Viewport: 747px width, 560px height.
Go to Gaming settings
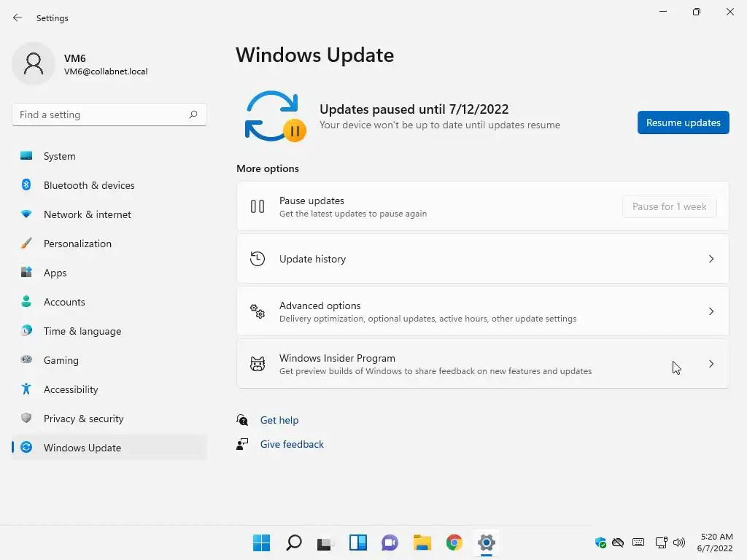click(109, 360)
